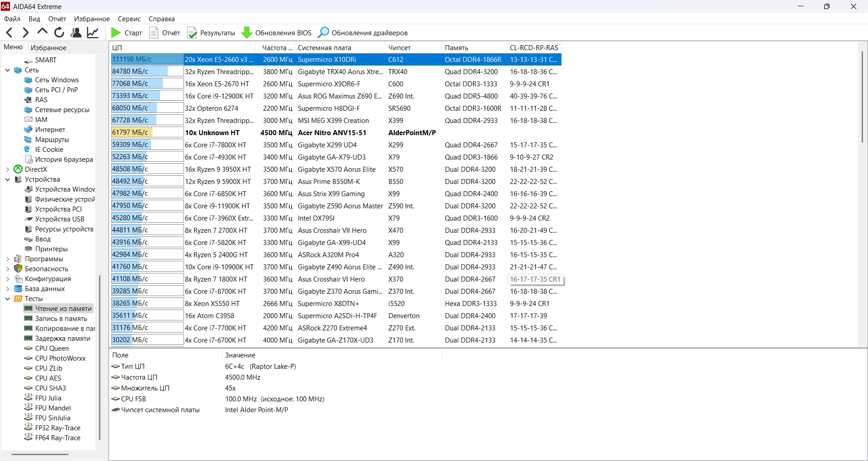The image size is (868, 461).
Task: Sort by the ЦП column header
Action: click(183, 47)
